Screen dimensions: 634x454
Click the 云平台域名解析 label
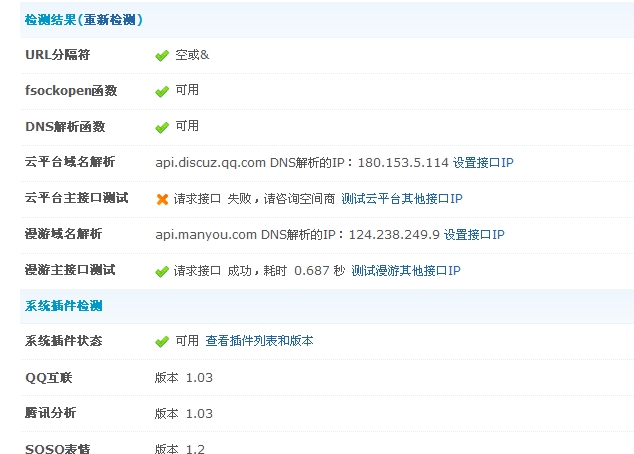(x=70, y=162)
